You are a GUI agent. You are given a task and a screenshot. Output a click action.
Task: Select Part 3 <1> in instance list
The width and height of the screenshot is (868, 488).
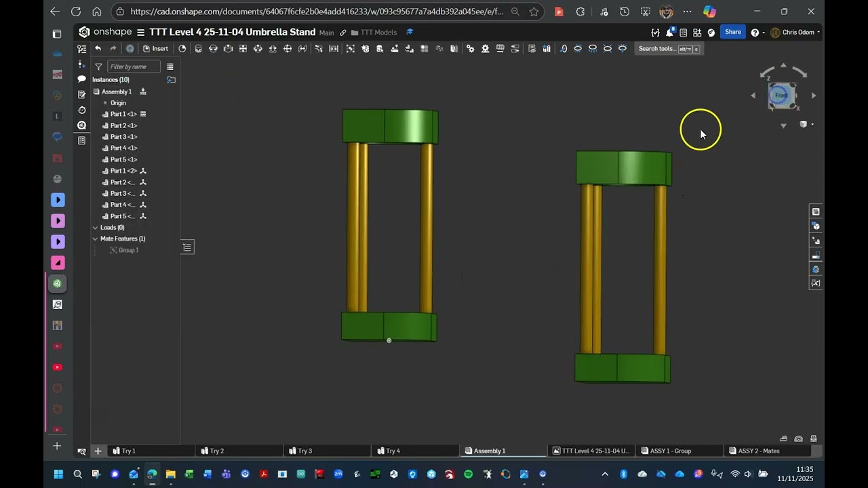pyautogui.click(x=123, y=137)
